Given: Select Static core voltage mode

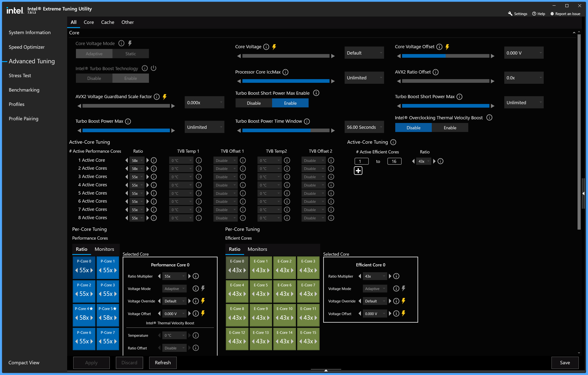Looking at the screenshot, I should [130, 54].
